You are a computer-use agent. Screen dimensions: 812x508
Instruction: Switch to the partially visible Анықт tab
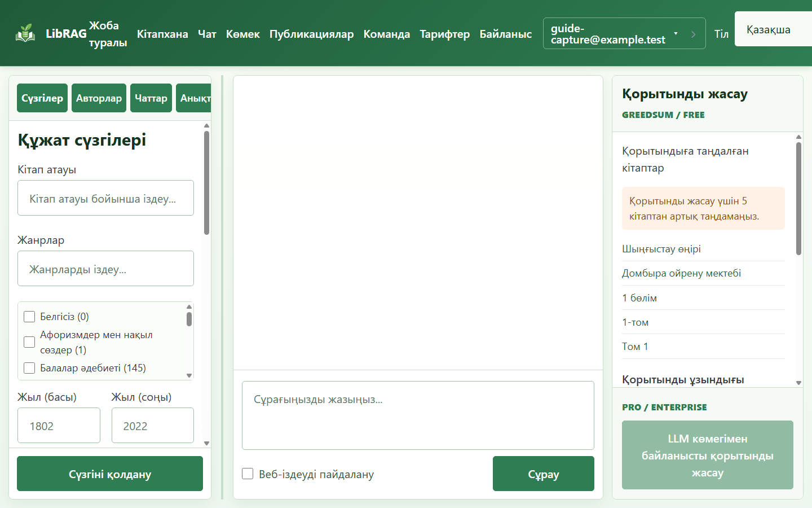coord(194,98)
